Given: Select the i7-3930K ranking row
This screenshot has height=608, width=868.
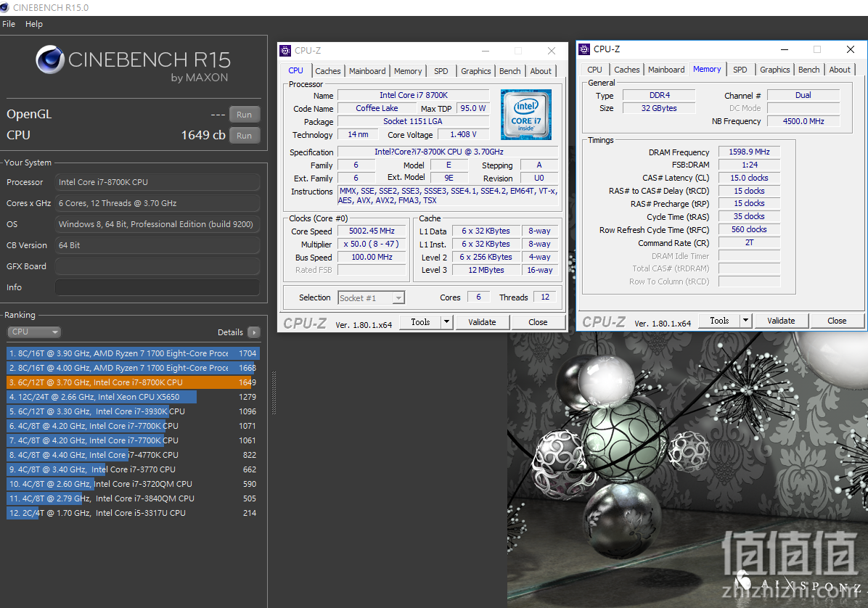Looking at the screenshot, I should (x=133, y=411).
